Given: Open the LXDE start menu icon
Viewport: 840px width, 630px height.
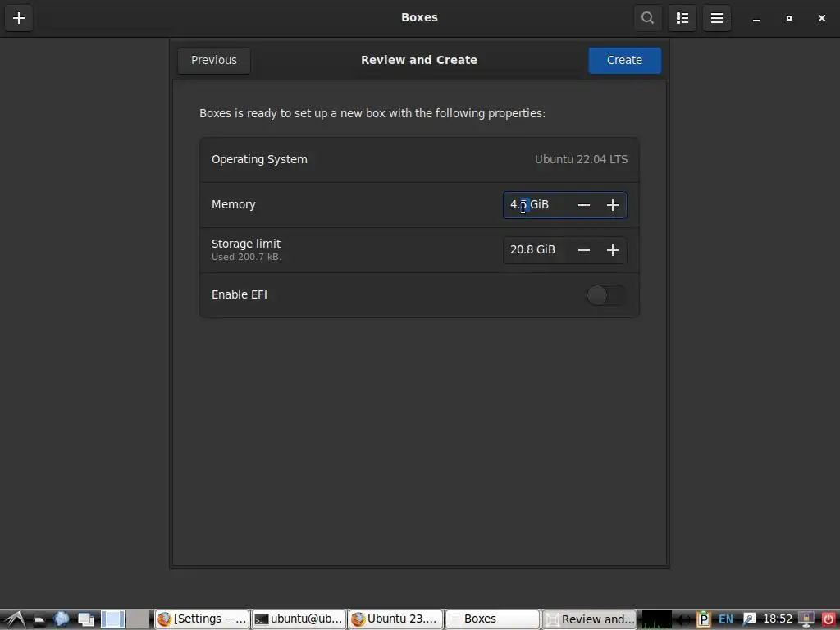Looking at the screenshot, I should tap(15, 619).
